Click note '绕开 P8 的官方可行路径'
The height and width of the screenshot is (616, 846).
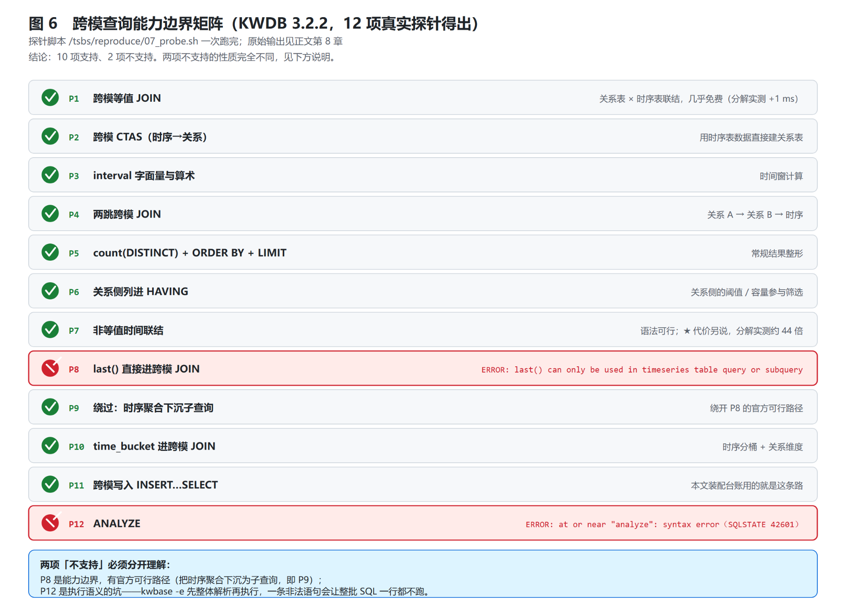(x=757, y=408)
